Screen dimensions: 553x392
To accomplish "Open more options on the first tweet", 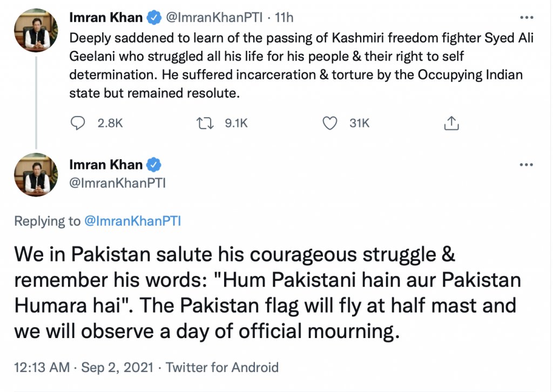I will [525, 17].
